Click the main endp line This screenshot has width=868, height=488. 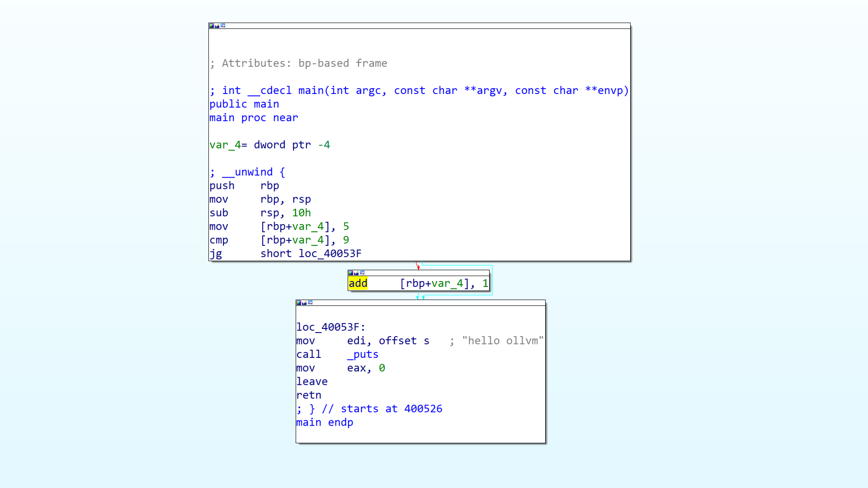325,422
